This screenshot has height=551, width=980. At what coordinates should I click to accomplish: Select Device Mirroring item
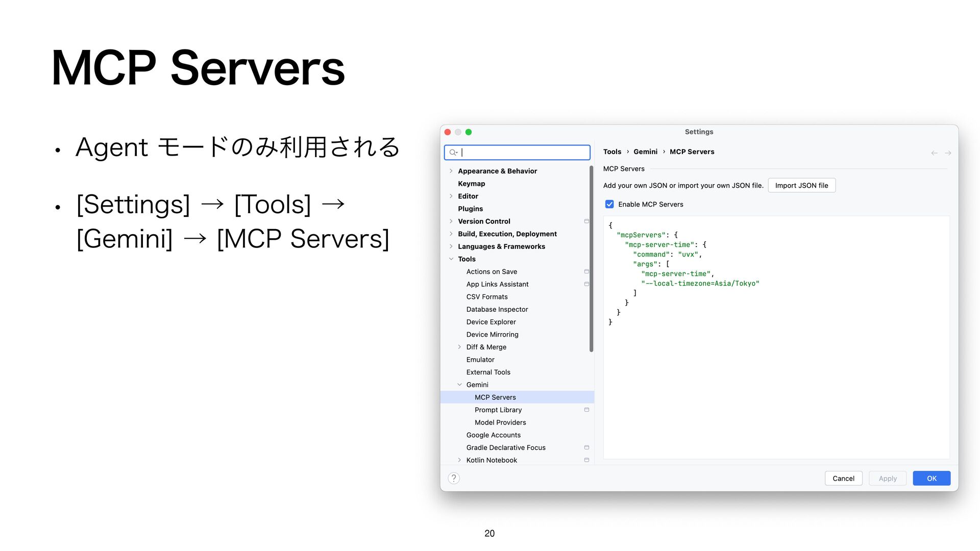[492, 335]
